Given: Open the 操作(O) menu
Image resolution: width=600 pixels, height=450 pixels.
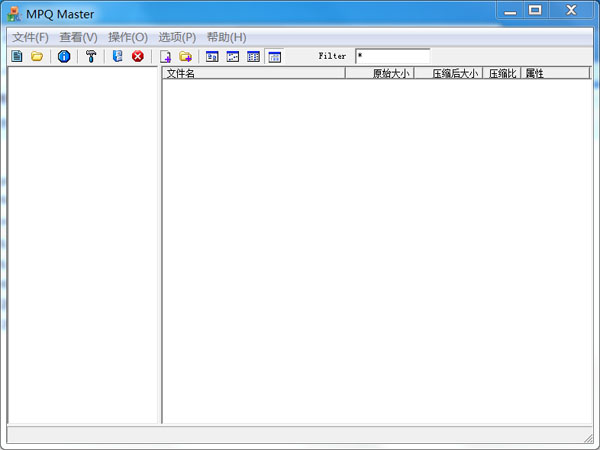Looking at the screenshot, I should 128,37.
